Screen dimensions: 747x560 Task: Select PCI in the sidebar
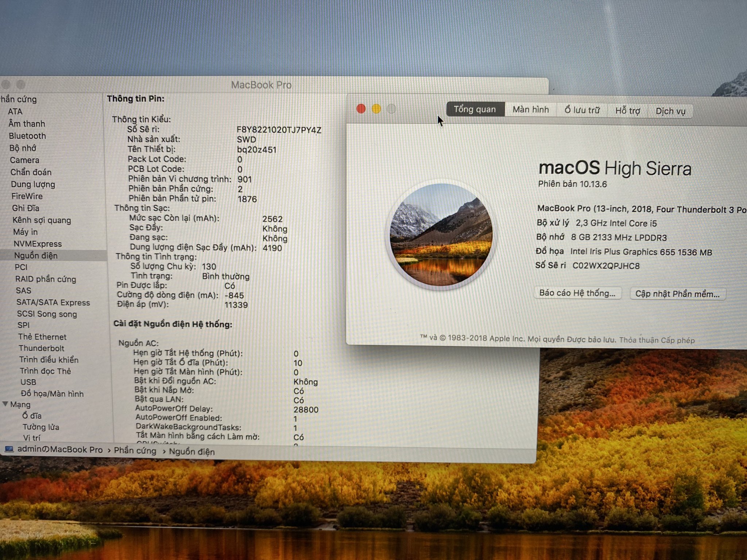click(x=21, y=267)
